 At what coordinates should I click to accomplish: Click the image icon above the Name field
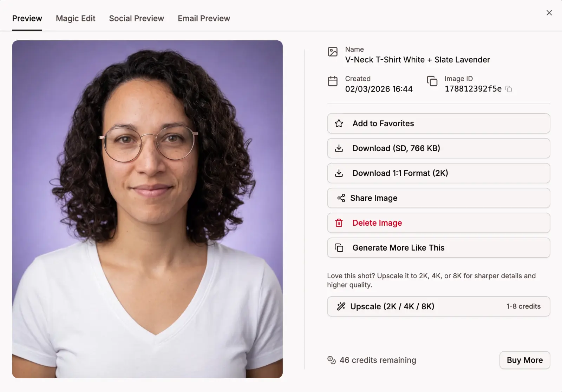332,52
